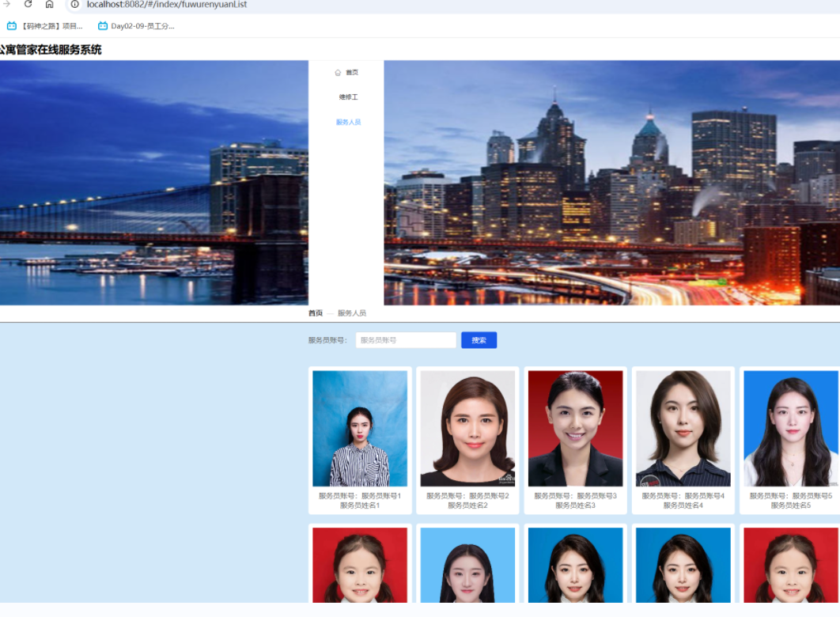Click the browser home icon
840x617 pixels.
[49, 4]
